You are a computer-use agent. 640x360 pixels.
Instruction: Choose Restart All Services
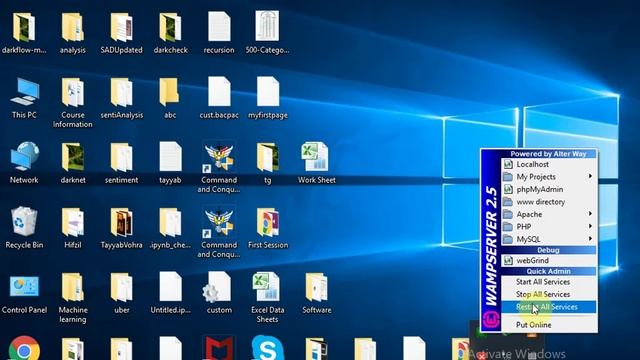[549, 307]
